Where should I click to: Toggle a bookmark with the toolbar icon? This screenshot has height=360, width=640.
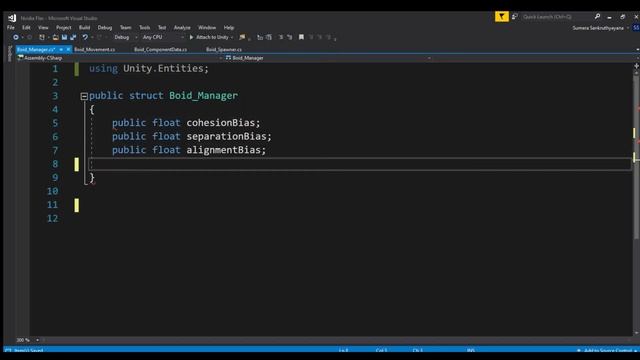point(301,37)
